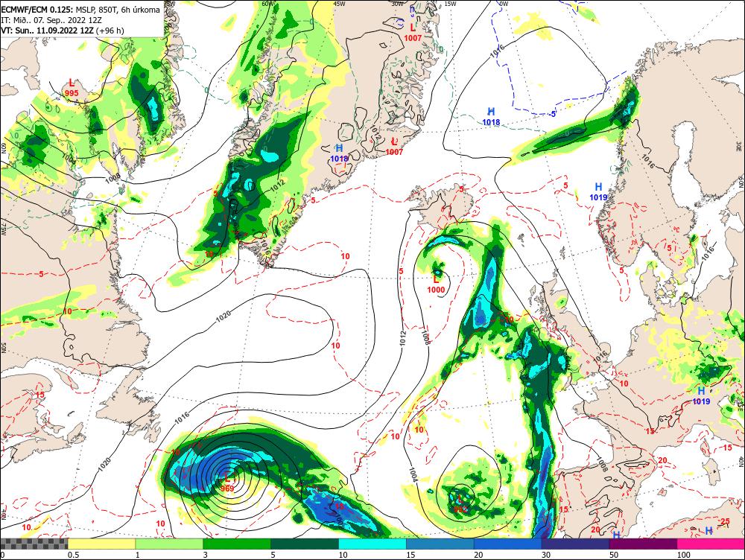
Task: Select the pink above-100 legend swatch
Action: [711, 544]
